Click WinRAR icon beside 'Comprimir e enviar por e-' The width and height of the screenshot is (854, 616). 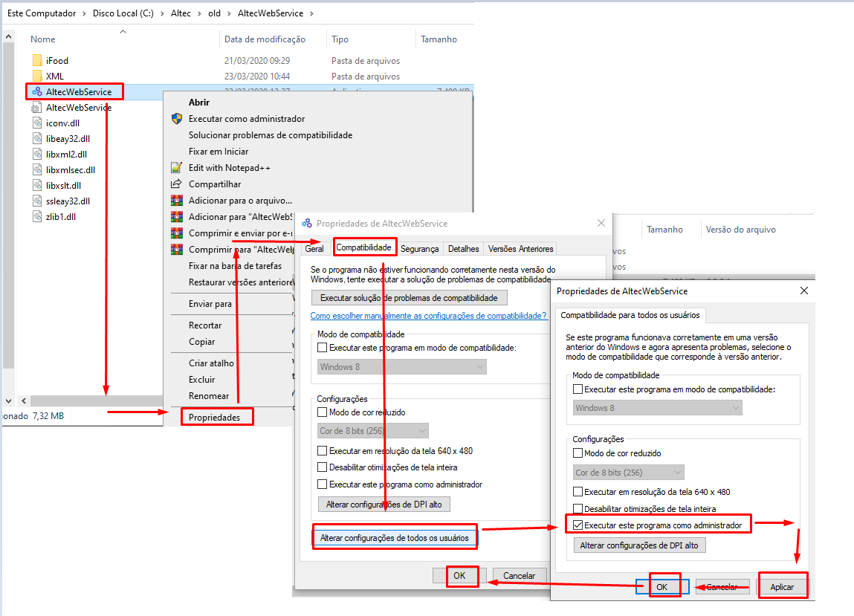tap(176, 233)
